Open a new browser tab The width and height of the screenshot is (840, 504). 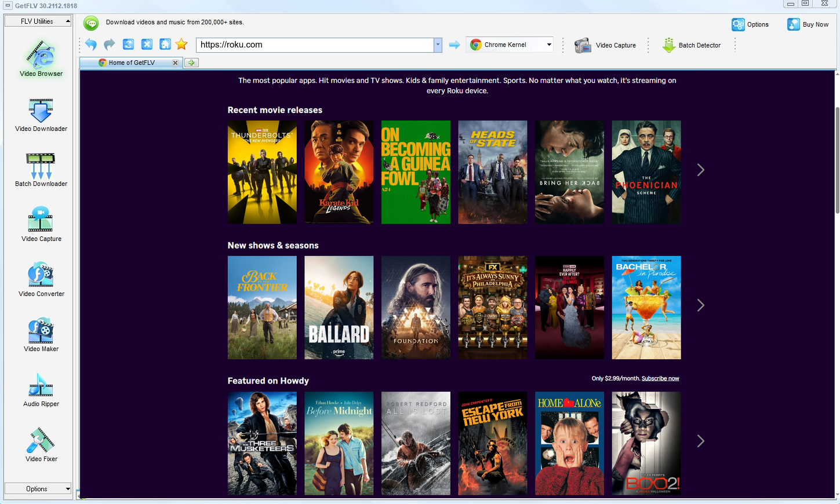coord(191,63)
